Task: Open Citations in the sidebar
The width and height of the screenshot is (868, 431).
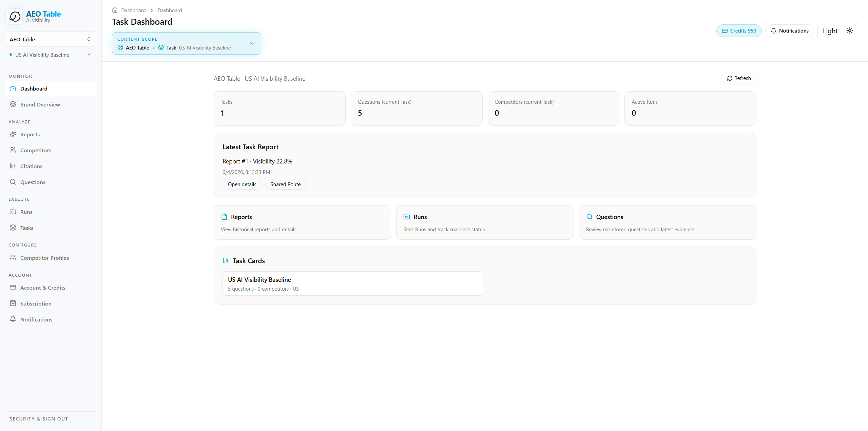Action: (51, 166)
